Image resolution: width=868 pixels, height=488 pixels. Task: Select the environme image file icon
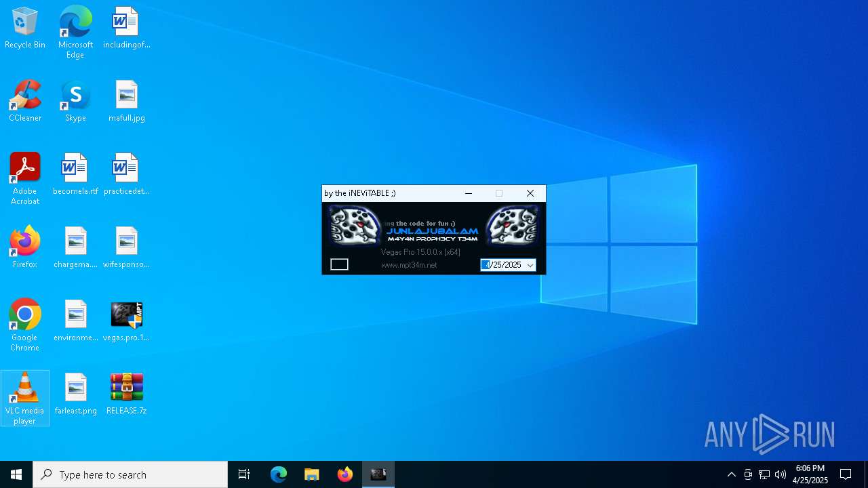coord(75,321)
